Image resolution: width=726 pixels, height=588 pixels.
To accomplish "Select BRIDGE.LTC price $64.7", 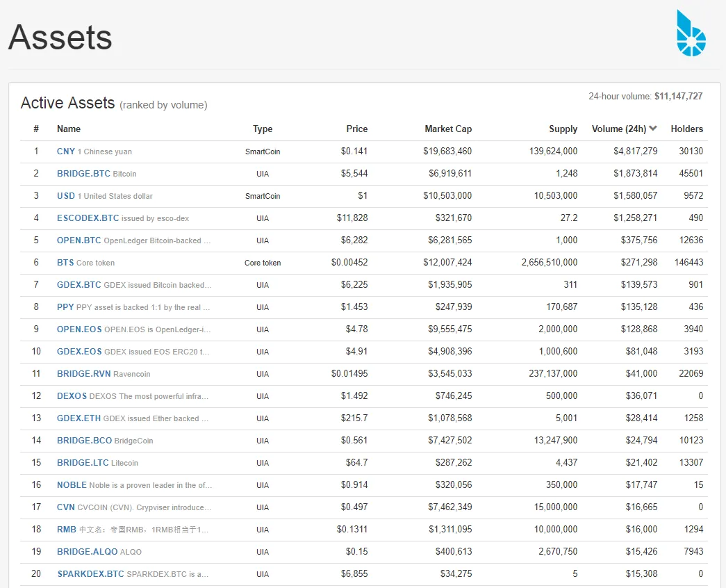I will pos(356,462).
